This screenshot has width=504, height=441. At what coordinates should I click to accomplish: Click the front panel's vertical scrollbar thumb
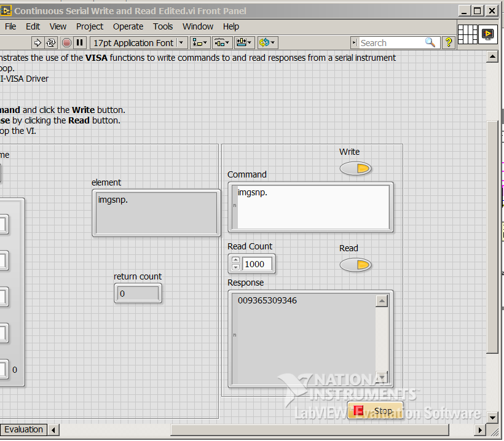492,237
